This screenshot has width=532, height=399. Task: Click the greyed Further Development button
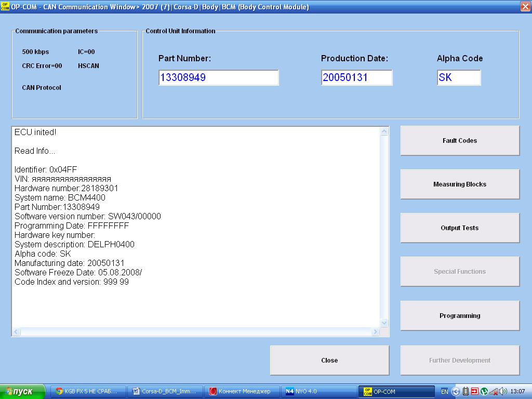pyautogui.click(x=460, y=361)
